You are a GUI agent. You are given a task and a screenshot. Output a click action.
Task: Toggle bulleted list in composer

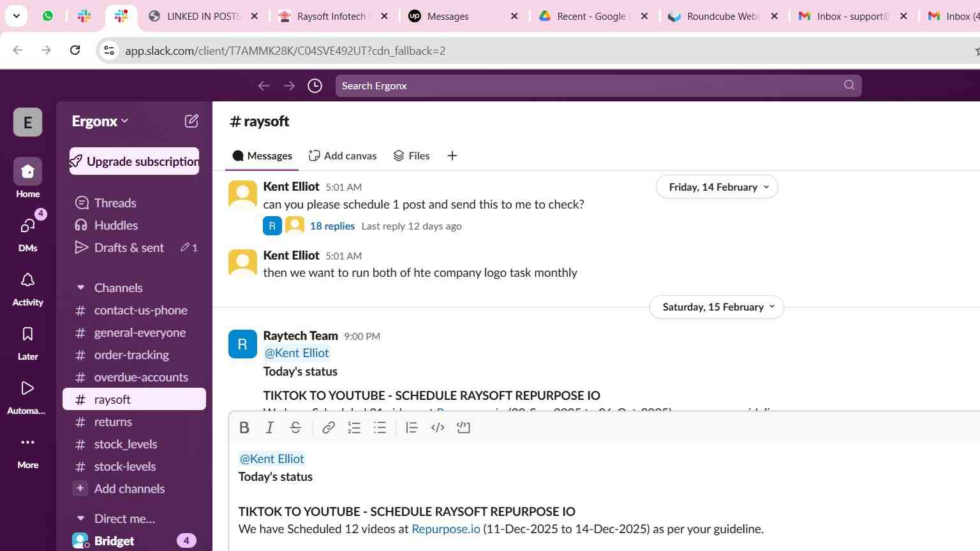380,428
